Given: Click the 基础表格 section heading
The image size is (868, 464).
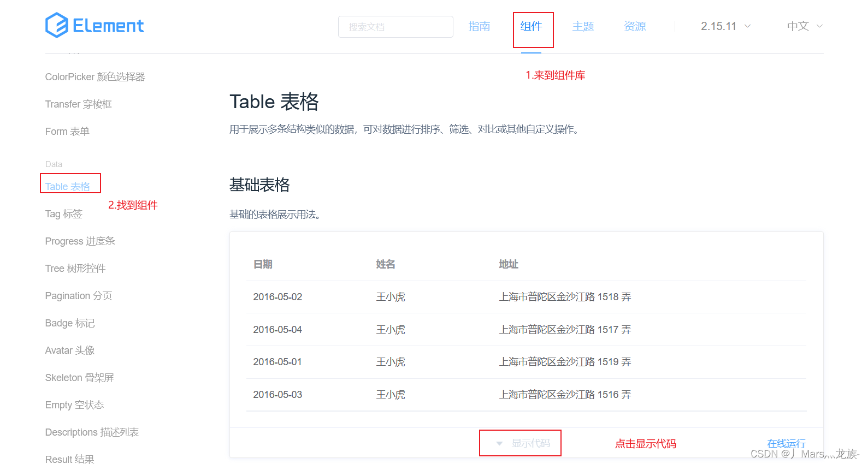Looking at the screenshot, I should (259, 185).
